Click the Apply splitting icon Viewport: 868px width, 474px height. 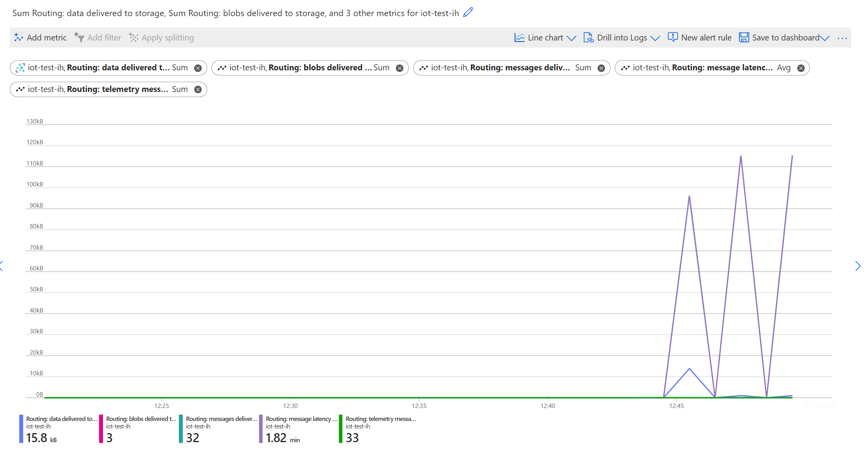134,38
